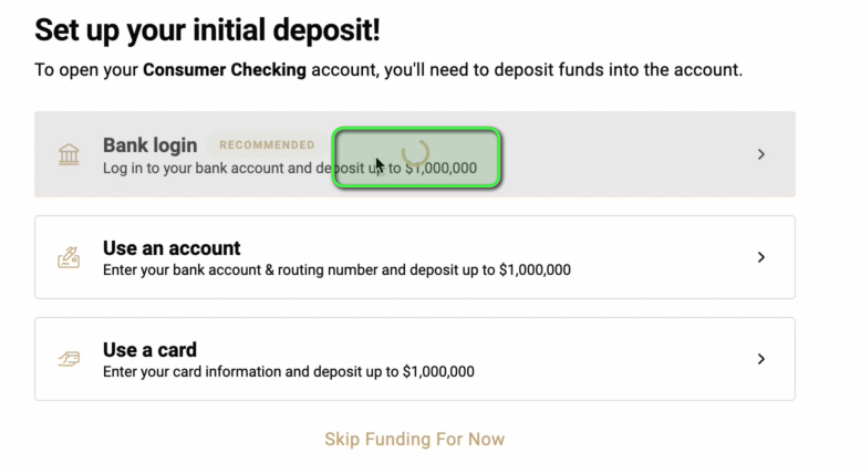Open Use an account via its chevron
The width and height of the screenshot is (868, 474).
[x=761, y=257]
